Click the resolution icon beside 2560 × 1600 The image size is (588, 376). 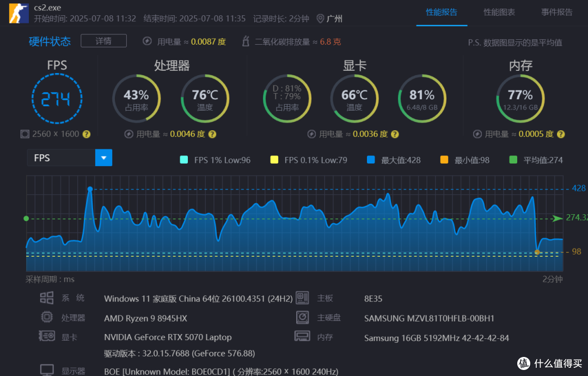(24, 134)
